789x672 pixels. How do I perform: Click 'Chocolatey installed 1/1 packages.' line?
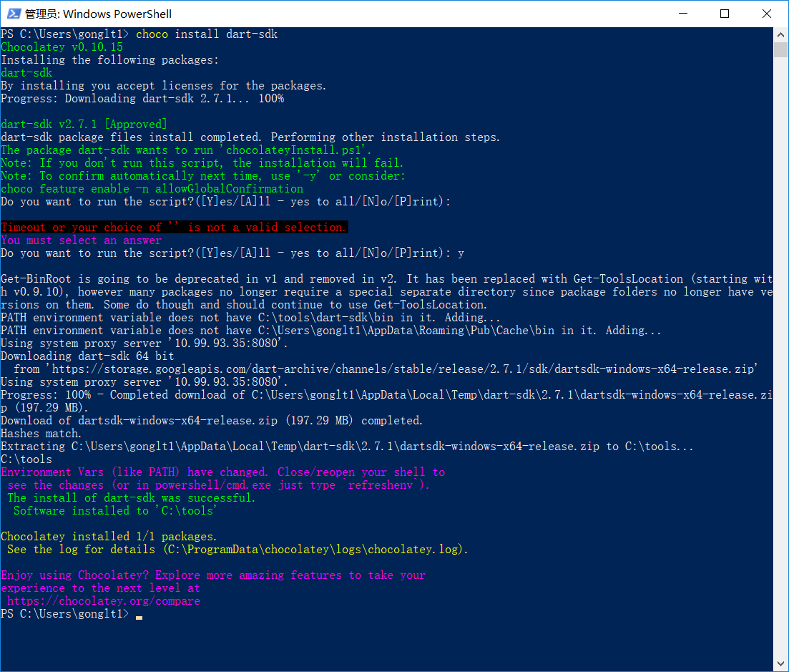109,537
